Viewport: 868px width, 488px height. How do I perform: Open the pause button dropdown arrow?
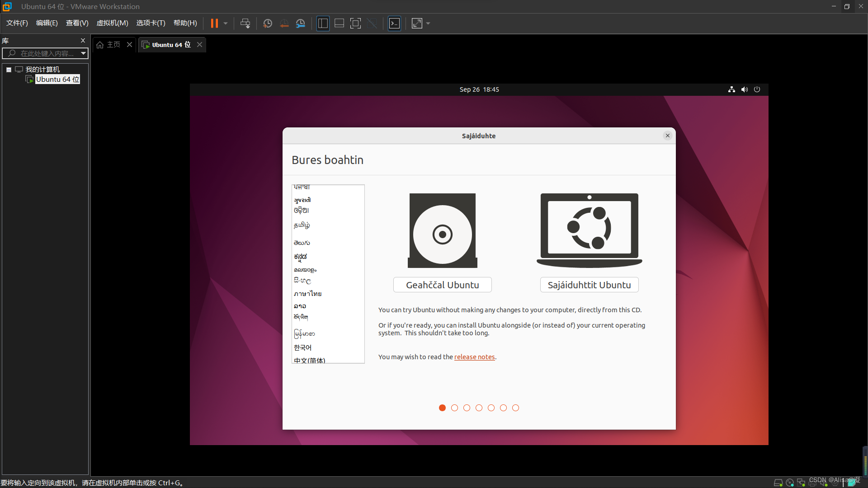click(225, 23)
